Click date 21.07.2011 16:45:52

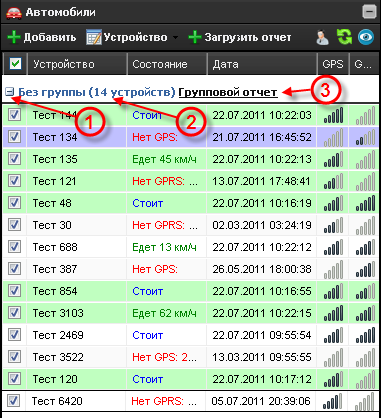[x=262, y=137]
